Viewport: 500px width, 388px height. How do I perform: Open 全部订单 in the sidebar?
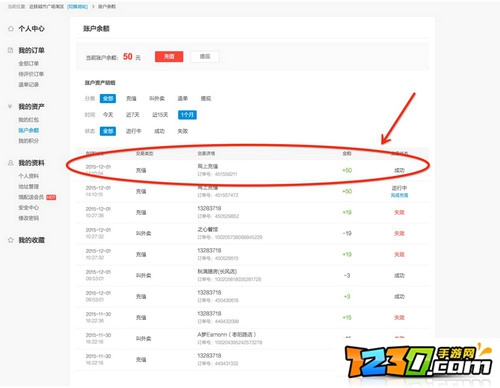(29, 63)
